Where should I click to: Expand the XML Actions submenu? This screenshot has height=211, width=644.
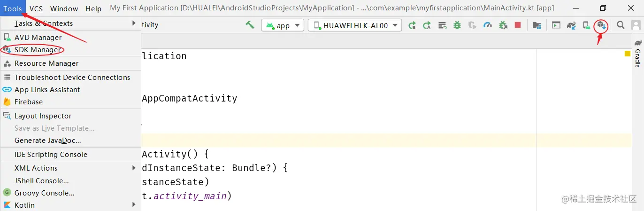pos(70,168)
